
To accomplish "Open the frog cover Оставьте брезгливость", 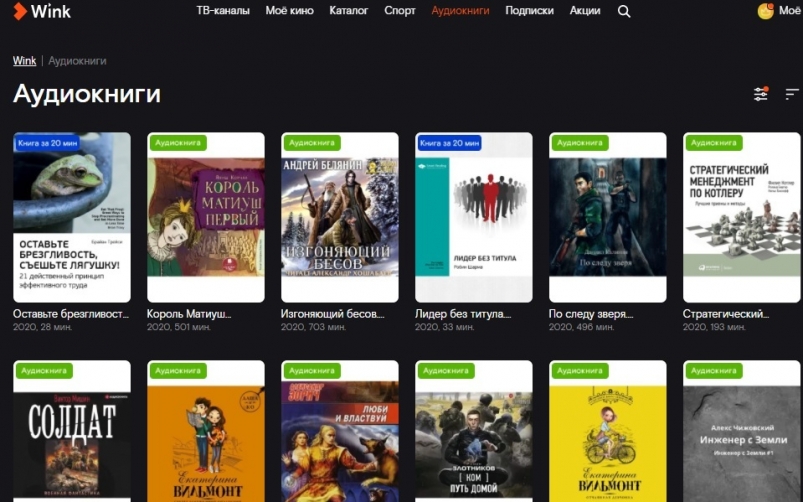I will [72, 217].
